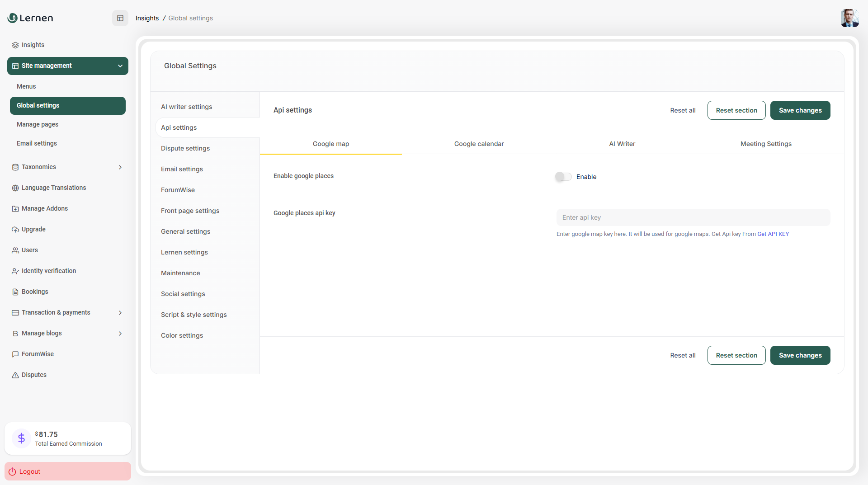
Task: Click the Upgrade icon in the sidebar
Action: pos(15,229)
